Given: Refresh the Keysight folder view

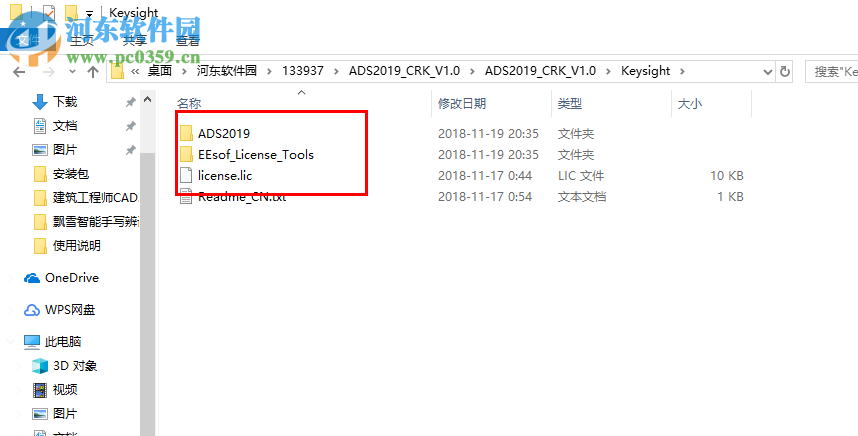Looking at the screenshot, I should click(x=785, y=72).
